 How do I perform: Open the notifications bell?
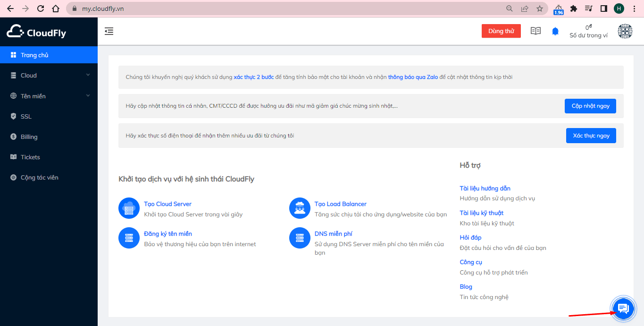click(555, 31)
